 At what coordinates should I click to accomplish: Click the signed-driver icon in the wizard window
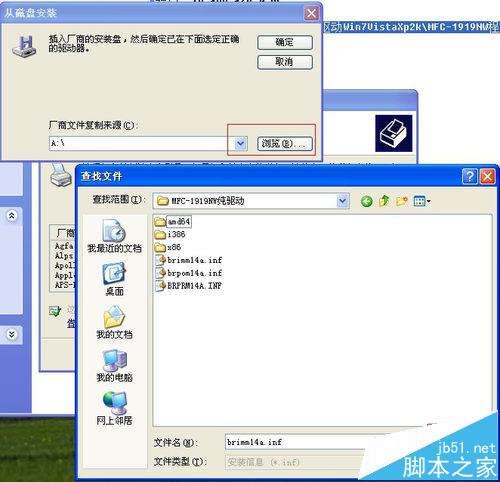coord(55,311)
